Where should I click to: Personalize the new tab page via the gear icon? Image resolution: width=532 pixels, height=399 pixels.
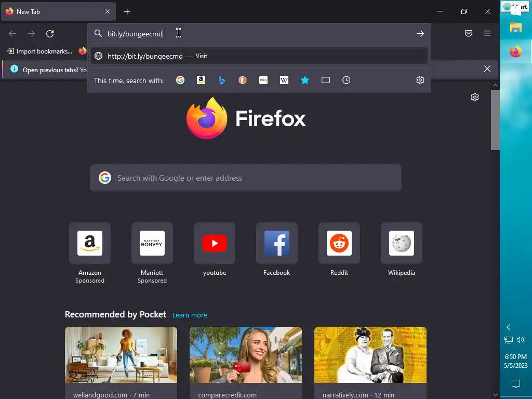[x=475, y=97]
